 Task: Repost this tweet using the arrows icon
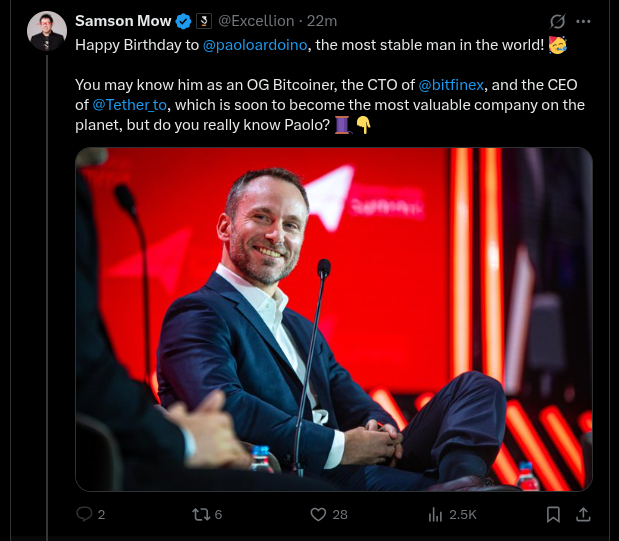point(200,514)
